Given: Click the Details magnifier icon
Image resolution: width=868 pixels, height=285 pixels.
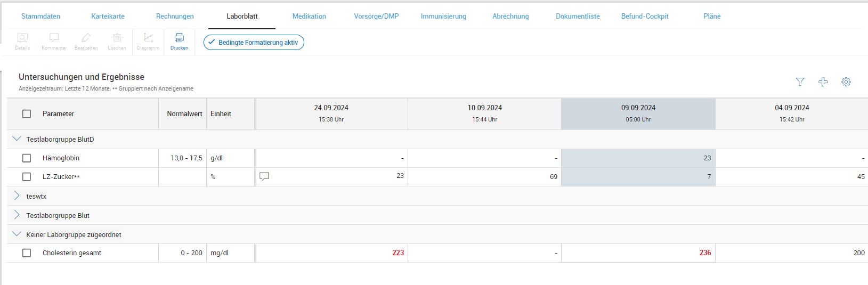Looking at the screenshot, I should (x=22, y=38).
